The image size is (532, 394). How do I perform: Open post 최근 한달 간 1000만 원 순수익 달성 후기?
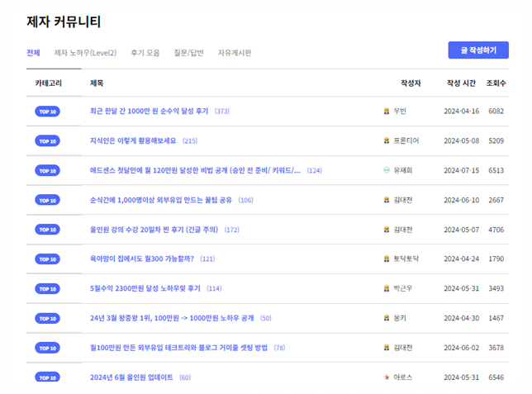pos(149,111)
